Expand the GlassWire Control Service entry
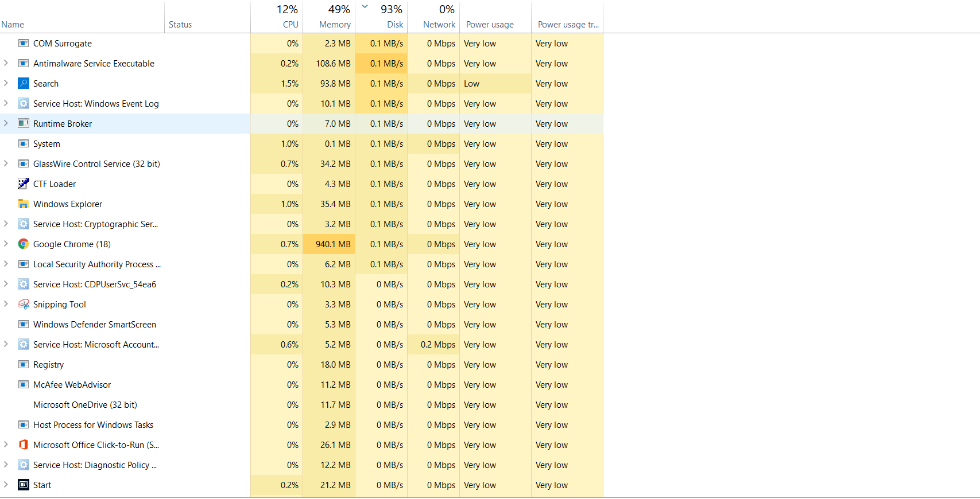This screenshot has height=499, width=980. [6, 163]
